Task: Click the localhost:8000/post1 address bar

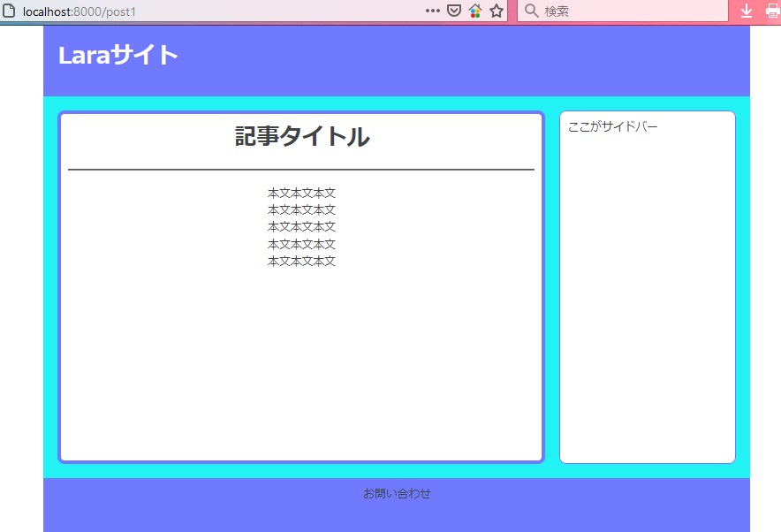Action: click(x=221, y=11)
